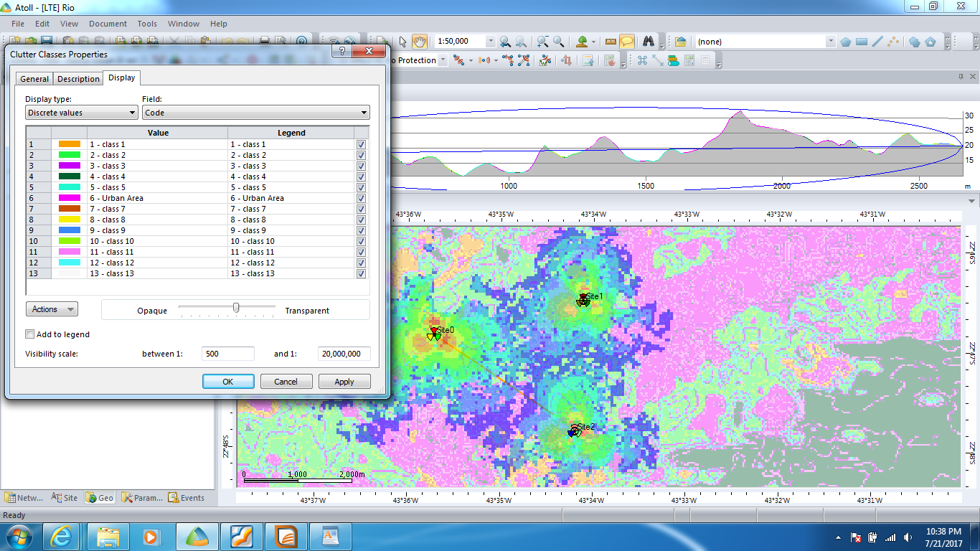Uncheck the class 8 row checkbox
The height and width of the screenshot is (551, 980).
361,220
